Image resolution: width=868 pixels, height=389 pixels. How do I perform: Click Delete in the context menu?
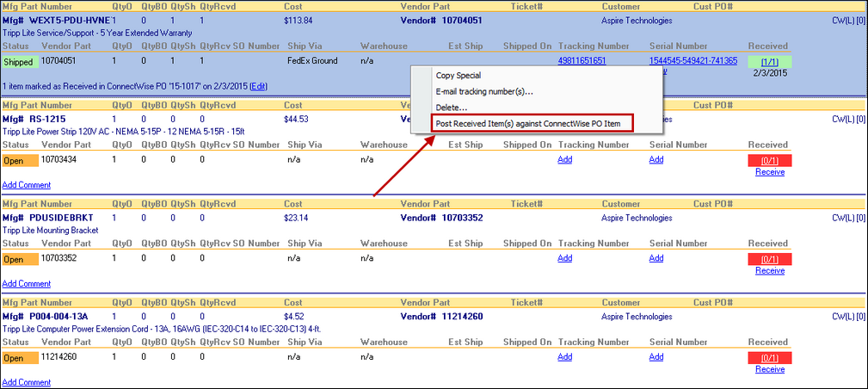coord(452,108)
